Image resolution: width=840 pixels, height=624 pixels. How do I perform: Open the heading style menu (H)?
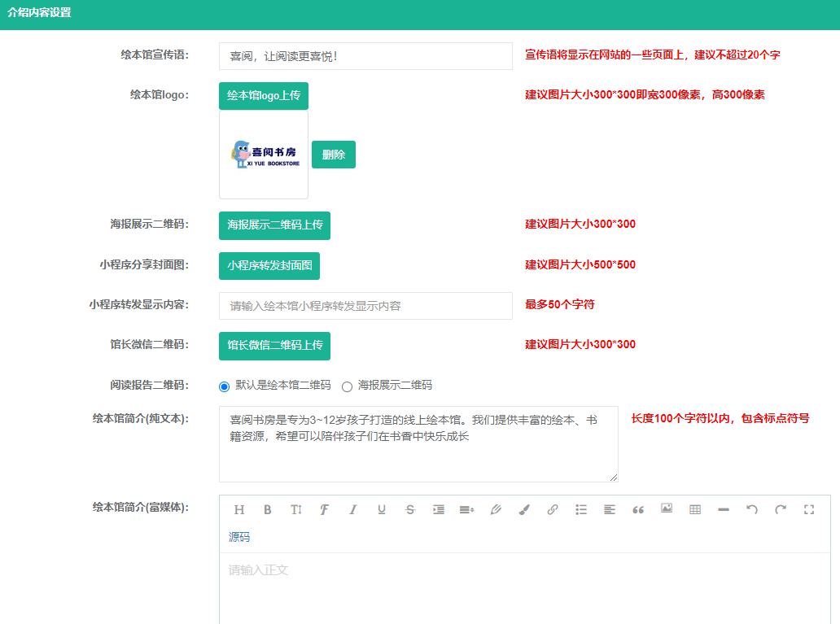point(239,510)
